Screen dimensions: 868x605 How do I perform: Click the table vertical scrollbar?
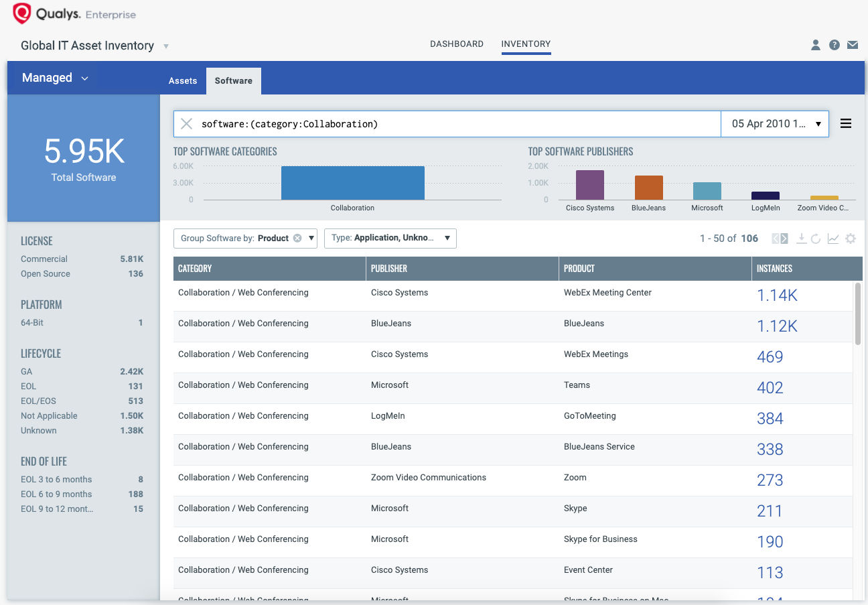pos(858,314)
